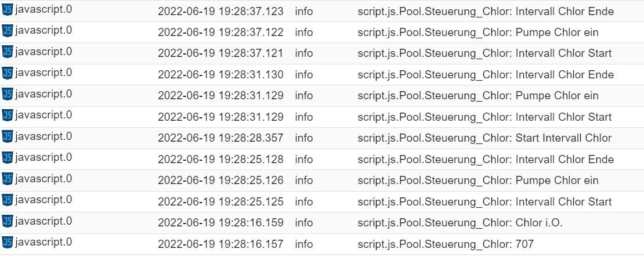Click the 'info' level in the 19:28:16.159 row
Screen dimensions: 644x256
pyautogui.click(x=304, y=223)
